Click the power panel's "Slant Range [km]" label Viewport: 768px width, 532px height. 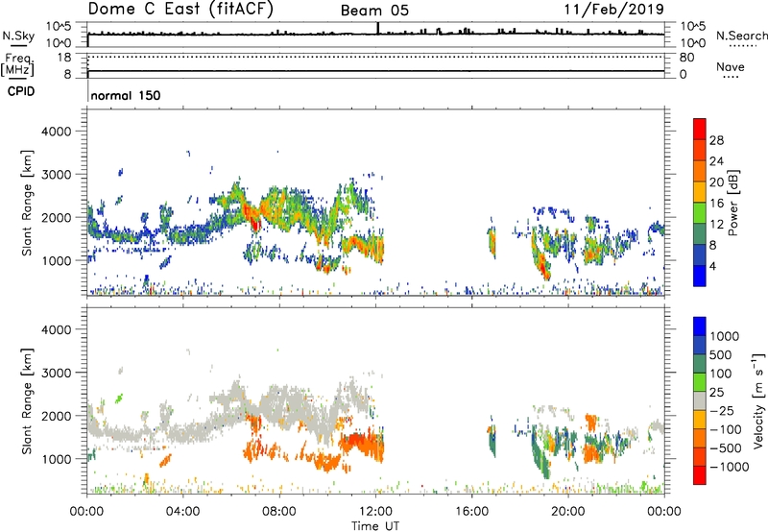pyautogui.click(x=28, y=203)
